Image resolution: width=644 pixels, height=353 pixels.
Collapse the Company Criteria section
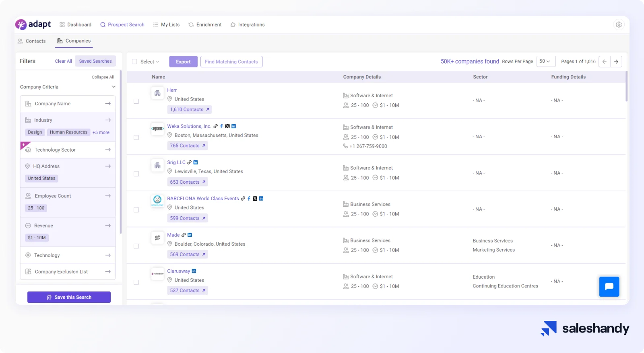(x=114, y=87)
